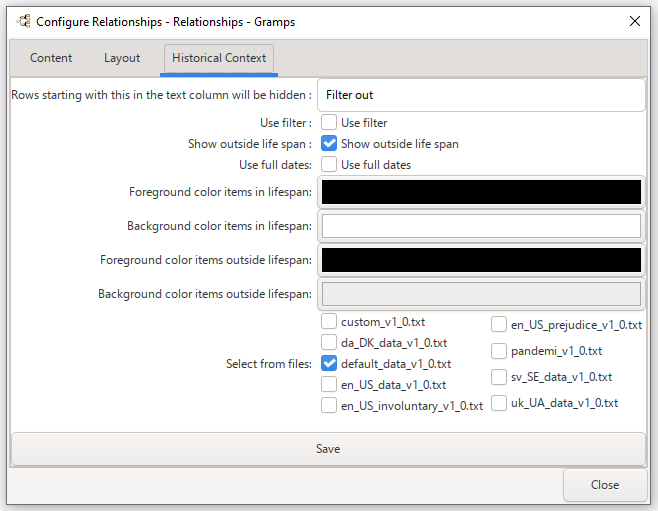Open background color picker for items outside lifespan

pyautogui.click(x=481, y=294)
